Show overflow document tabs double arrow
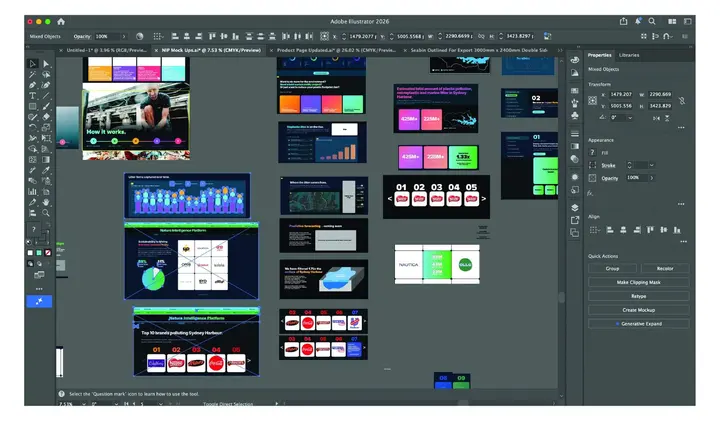The image size is (720, 432). [x=560, y=50]
